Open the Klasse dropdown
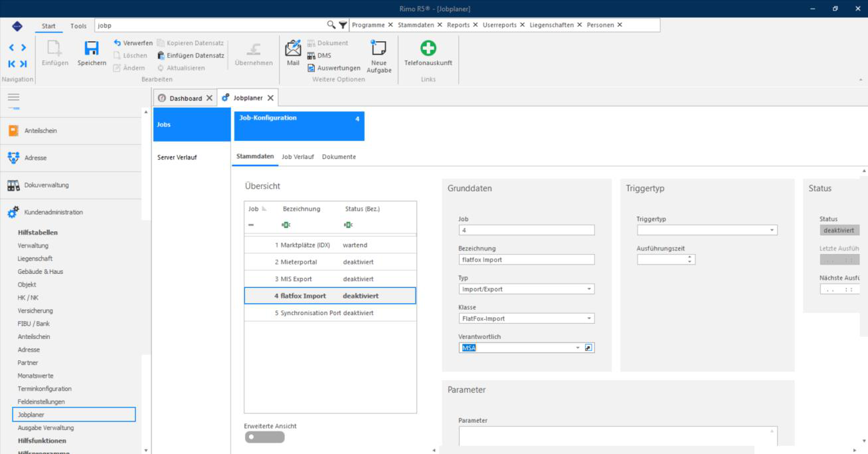 [x=589, y=318]
